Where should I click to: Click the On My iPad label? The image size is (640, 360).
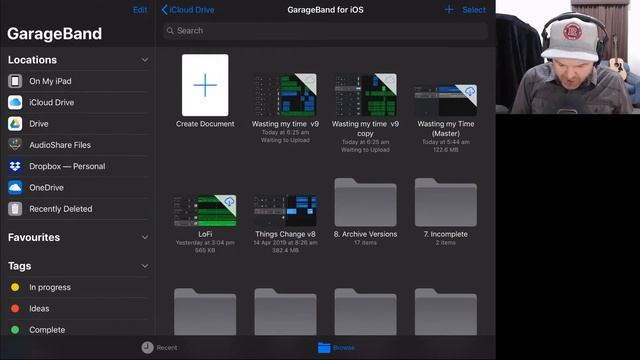pos(50,81)
